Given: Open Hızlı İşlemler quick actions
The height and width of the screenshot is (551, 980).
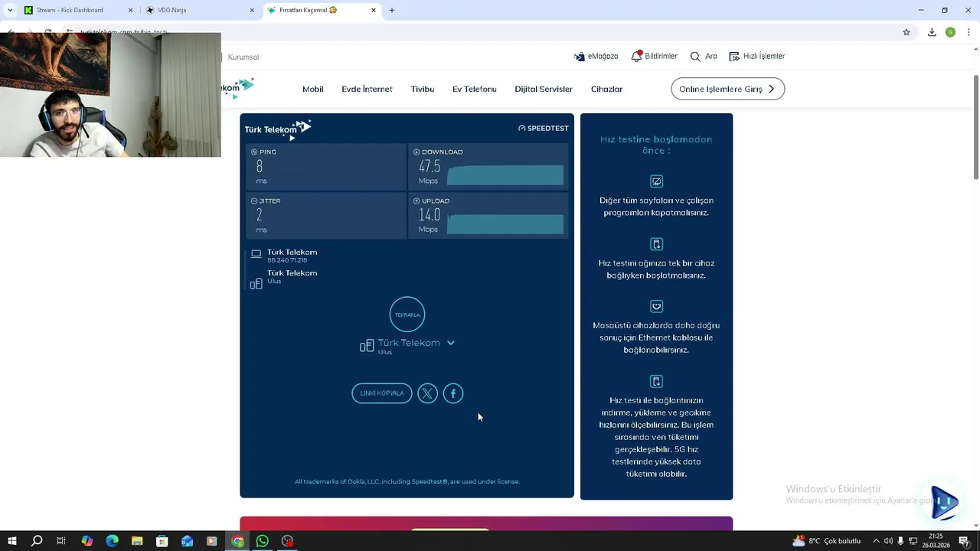Looking at the screenshot, I should tap(756, 57).
